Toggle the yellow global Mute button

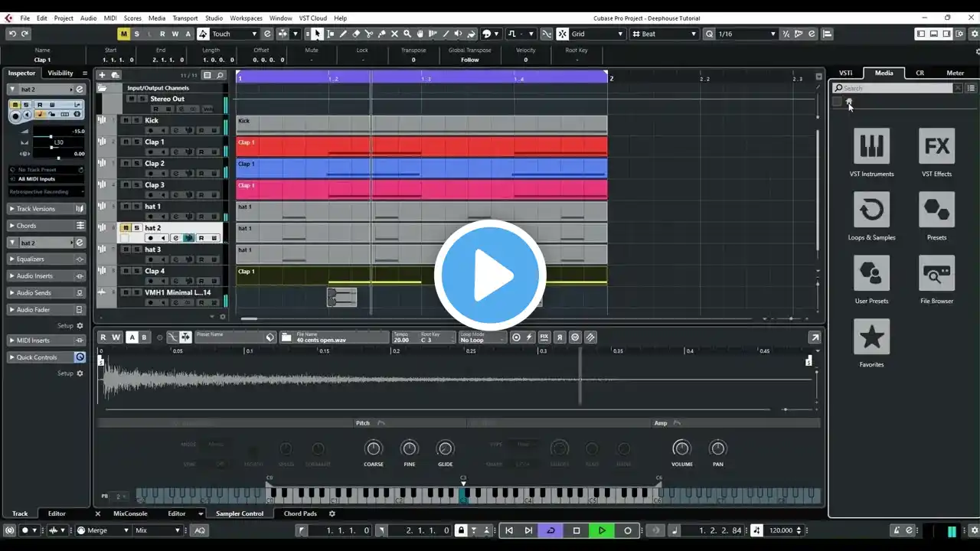(123, 34)
